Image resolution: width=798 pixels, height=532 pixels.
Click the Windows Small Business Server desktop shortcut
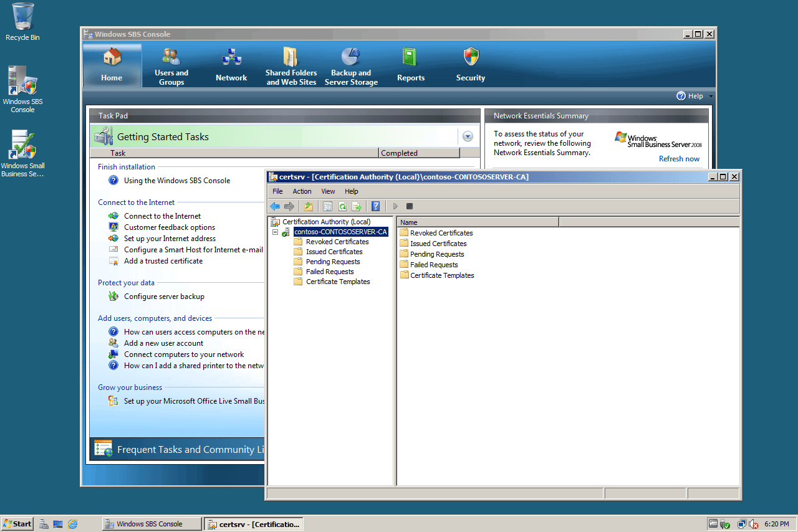coord(23,154)
